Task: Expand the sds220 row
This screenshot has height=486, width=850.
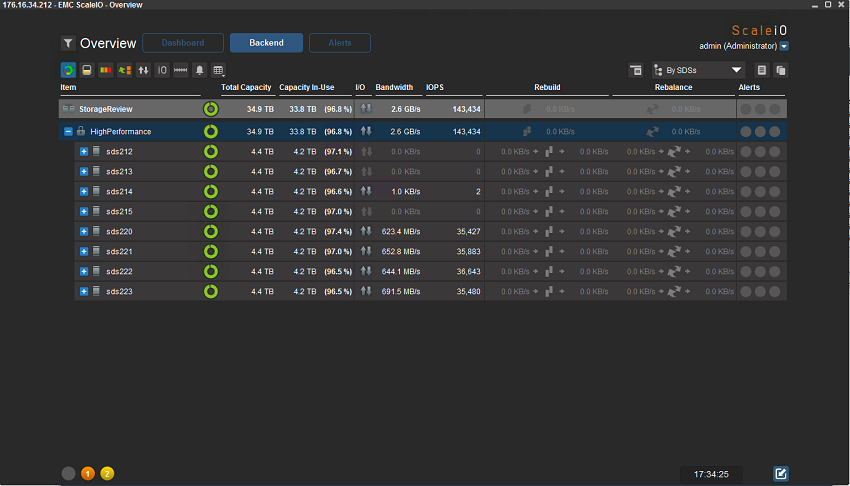Action: (83, 232)
